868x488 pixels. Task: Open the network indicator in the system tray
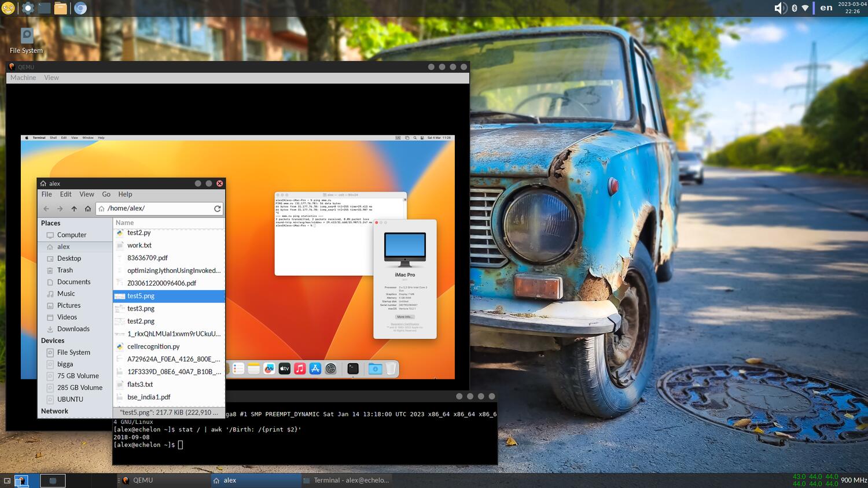click(805, 8)
